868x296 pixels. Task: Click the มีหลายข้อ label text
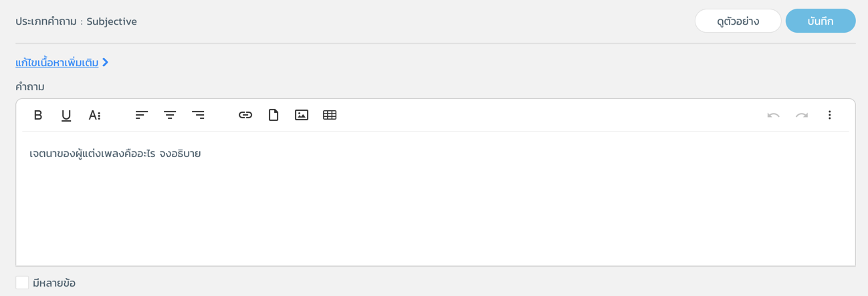[54, 283]
